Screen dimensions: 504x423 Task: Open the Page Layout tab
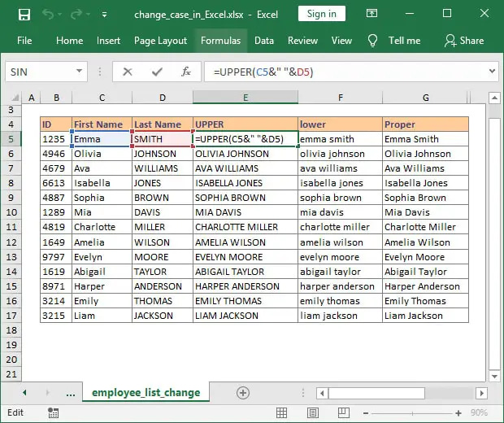click(x=160, y=41)
